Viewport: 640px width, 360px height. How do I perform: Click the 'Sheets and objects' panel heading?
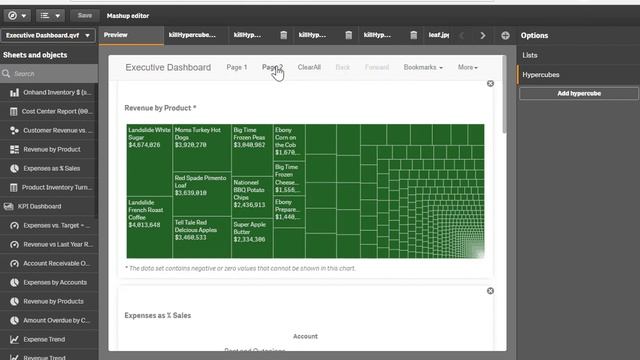[x=35, y=55]
